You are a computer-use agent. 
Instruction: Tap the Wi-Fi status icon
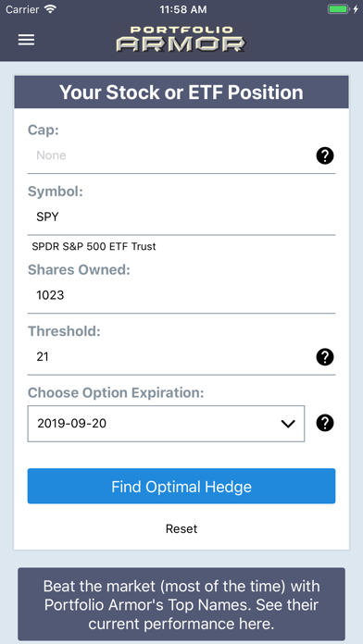[x=50, y=9]
